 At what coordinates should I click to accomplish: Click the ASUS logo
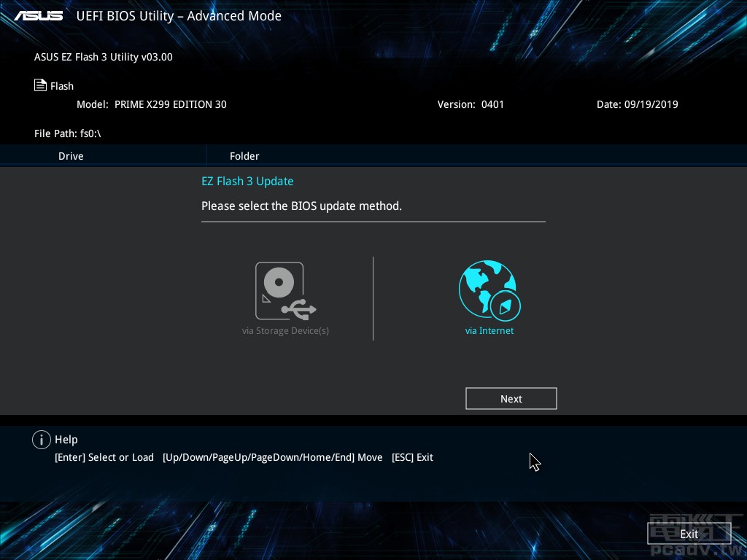pyautogui.click(x=38, y=15)
